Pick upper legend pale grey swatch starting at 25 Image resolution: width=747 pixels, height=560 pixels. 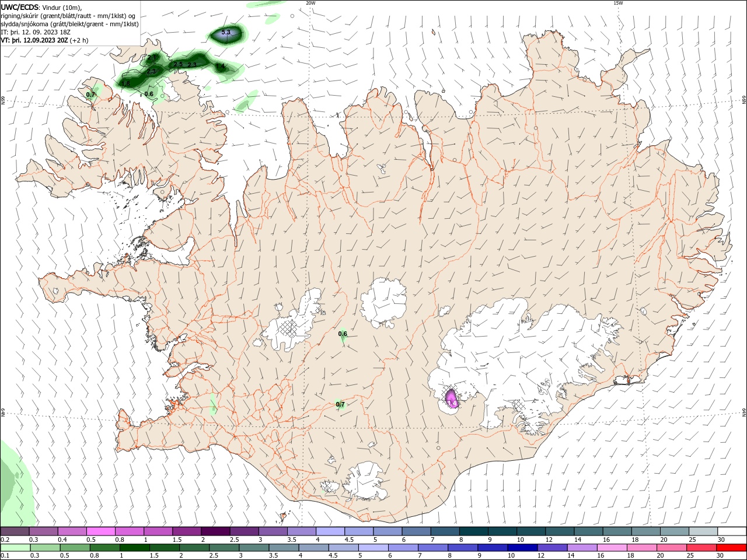[703, 531]
